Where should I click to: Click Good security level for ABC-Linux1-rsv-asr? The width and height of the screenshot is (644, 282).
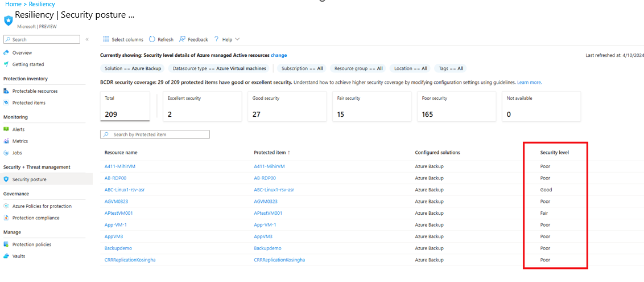(546, 190)
